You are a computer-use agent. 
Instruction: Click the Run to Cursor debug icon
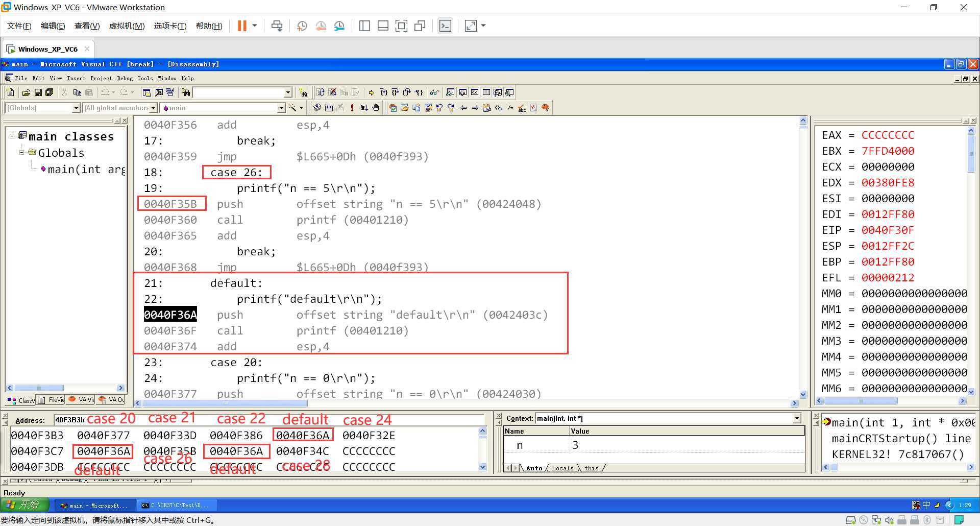[x=419, y=92]
